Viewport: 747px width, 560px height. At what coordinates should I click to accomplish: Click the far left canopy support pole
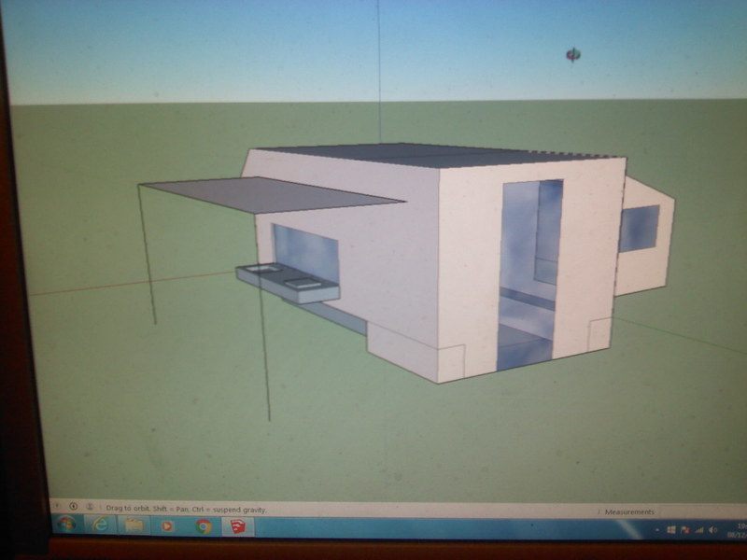point(147,255)
